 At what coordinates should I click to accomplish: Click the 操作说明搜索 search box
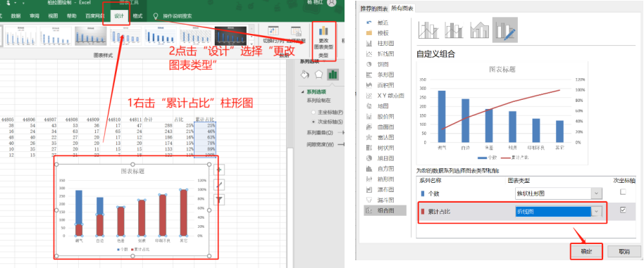tap(177, 16)
